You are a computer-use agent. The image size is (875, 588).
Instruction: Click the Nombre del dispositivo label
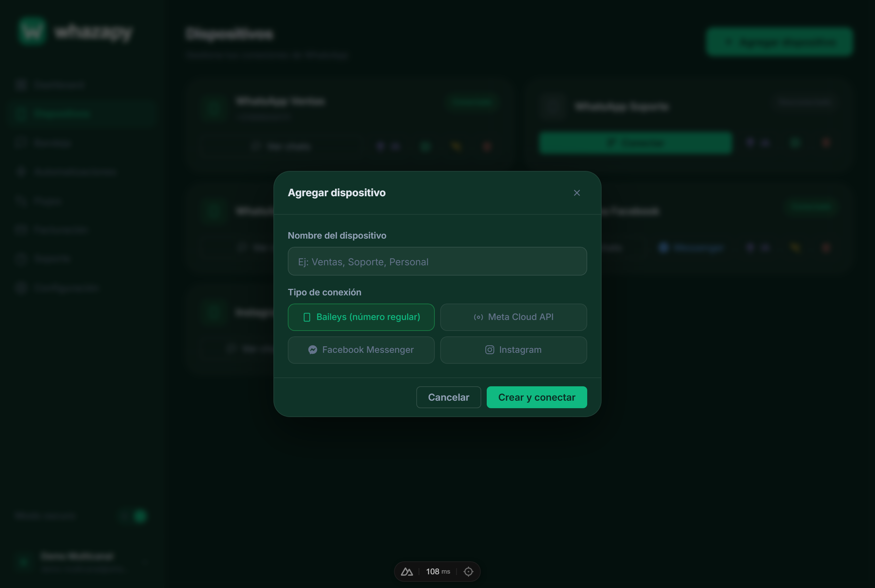pyautogui.click(x=337, y=236)
